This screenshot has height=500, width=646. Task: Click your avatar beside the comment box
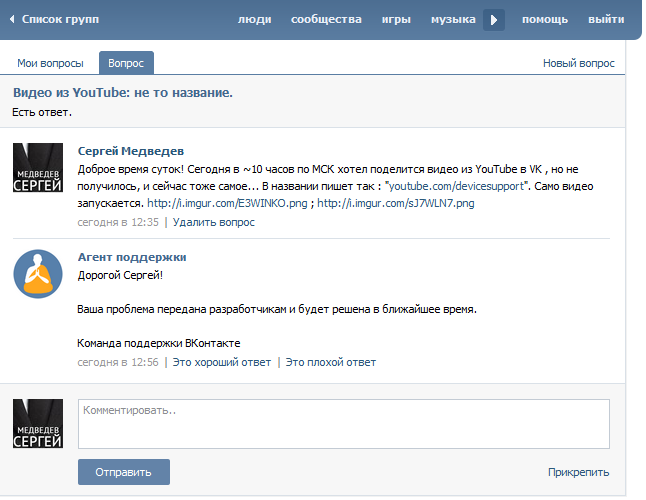(x=38, y=423)
